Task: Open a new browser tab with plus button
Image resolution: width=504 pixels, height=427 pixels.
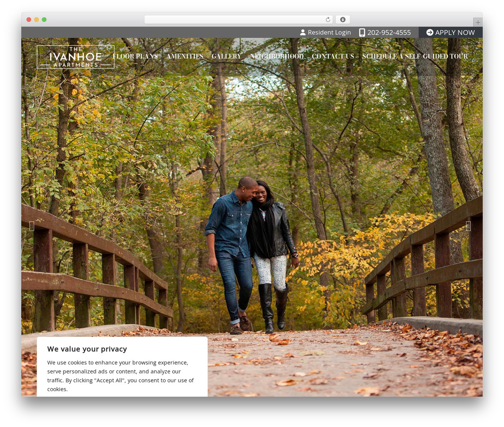Action: click(478, 22)
